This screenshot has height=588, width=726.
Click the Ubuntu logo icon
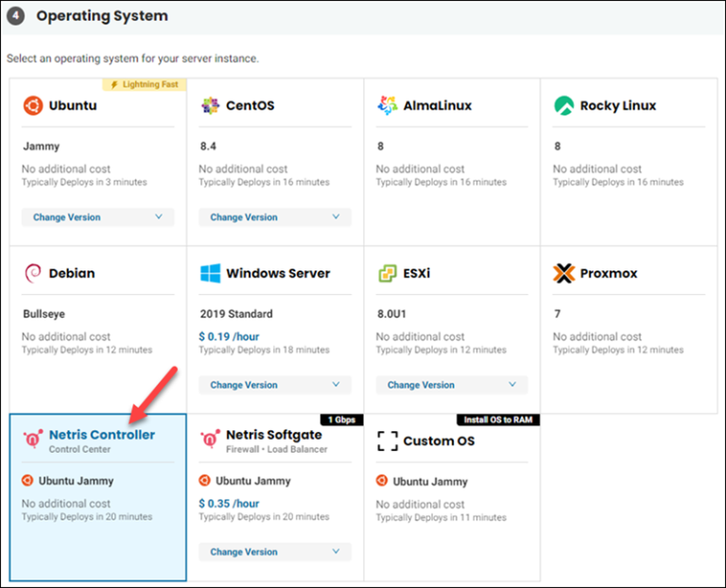(x=33, y=106)
